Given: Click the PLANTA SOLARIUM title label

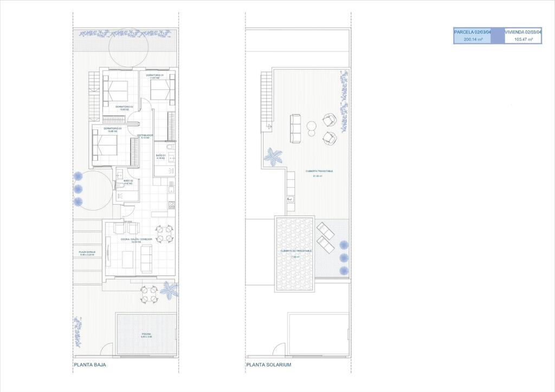Looking at the screenshot, I should [x=269, y=365].
